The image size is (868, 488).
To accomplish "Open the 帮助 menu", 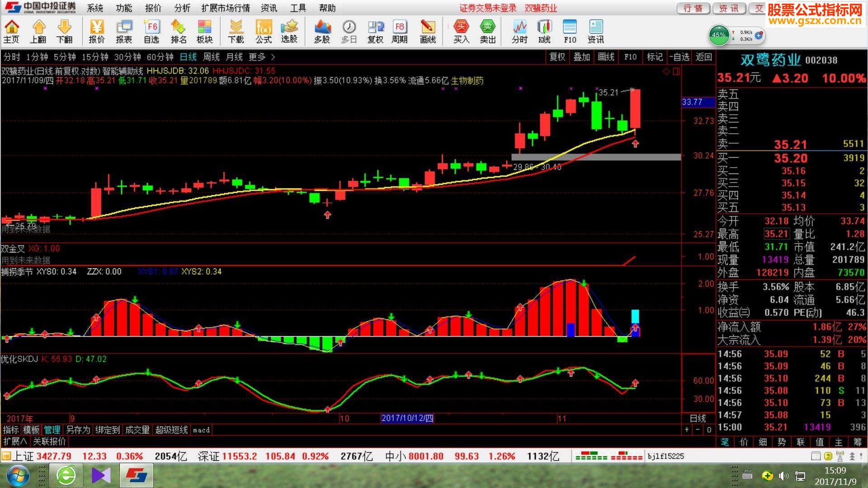I will 327,8.
